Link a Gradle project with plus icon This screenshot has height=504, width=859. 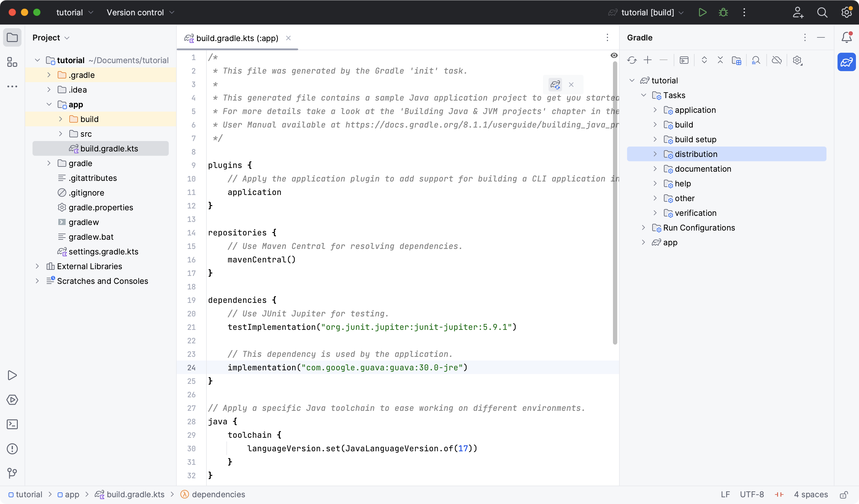[x=648, y=60]
